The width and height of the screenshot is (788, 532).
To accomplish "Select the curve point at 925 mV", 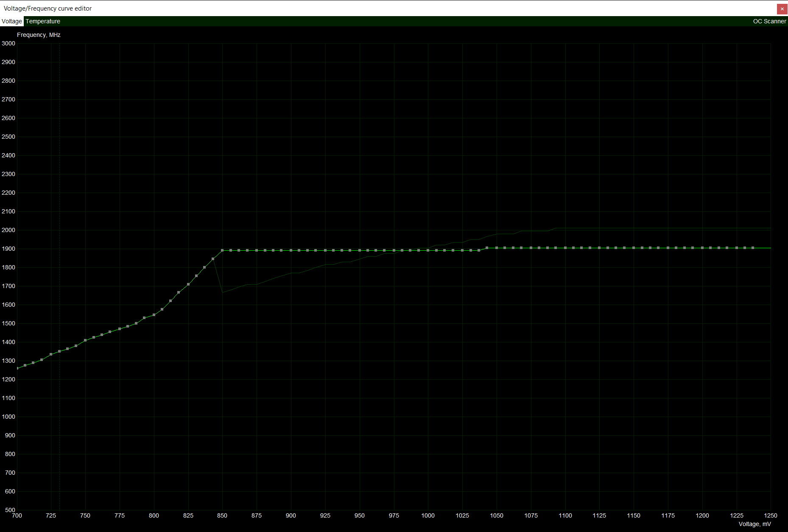I will click(x=325, y=250).
